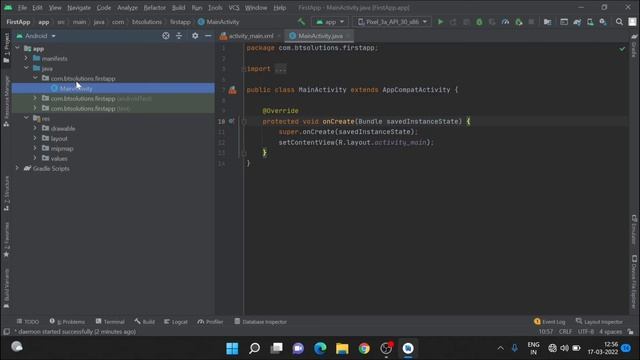
Task: Open the Build menu
Action: (178, 8)
